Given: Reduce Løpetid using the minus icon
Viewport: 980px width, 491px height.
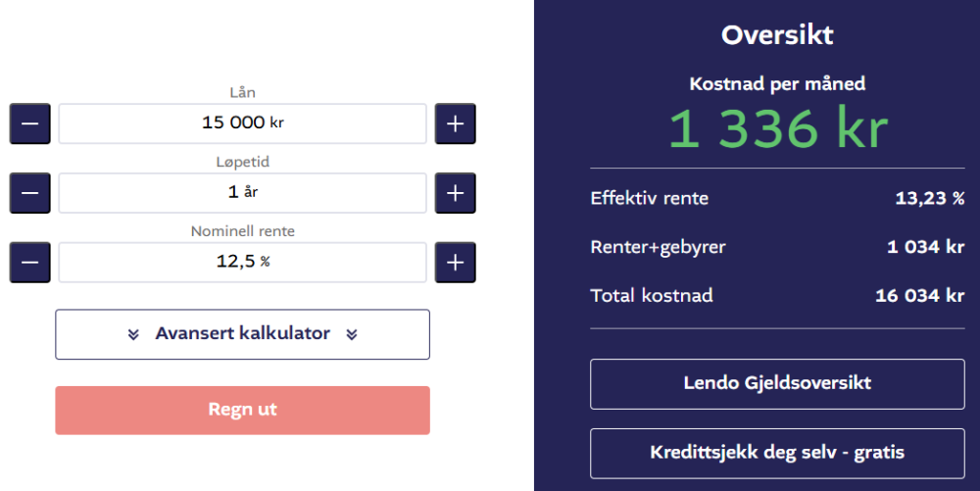Looking at the screenshot, I should tap(30, 193).
